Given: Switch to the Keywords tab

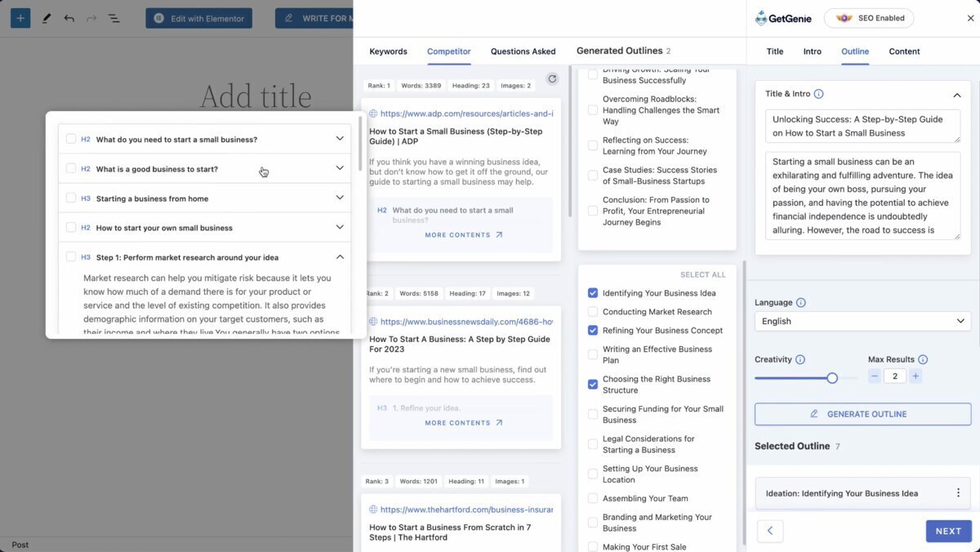Looking at the screenshot, I should pos(388,51).
